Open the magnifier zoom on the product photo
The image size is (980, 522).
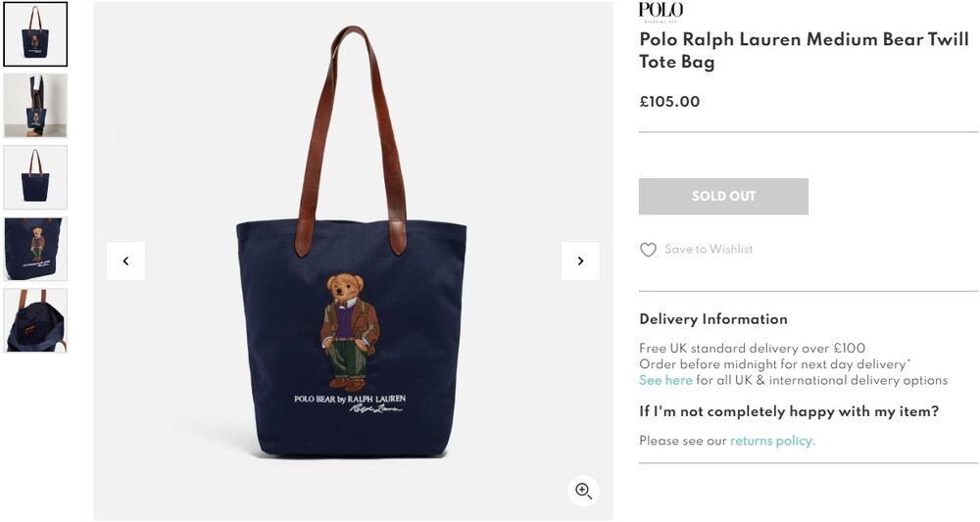coord(584,491)
